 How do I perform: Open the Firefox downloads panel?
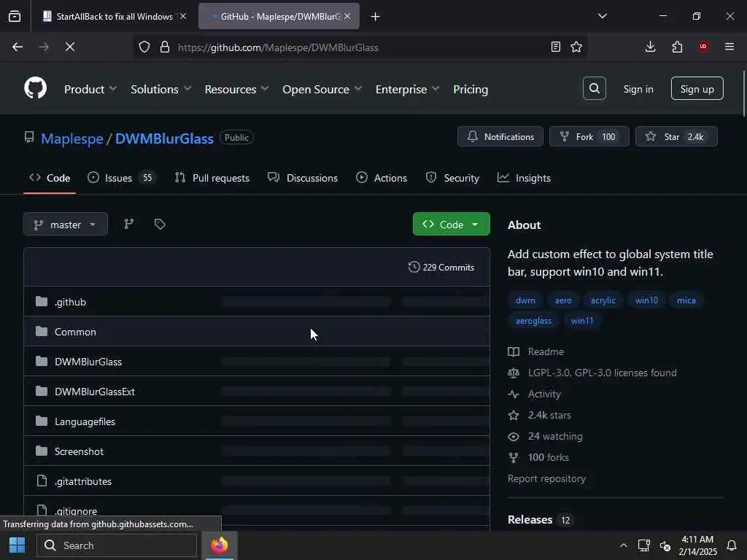[650, 47]
